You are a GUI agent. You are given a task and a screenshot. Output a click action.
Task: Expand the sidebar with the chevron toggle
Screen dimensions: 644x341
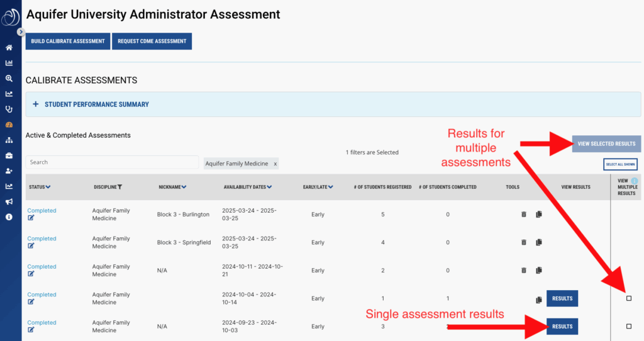21,31
